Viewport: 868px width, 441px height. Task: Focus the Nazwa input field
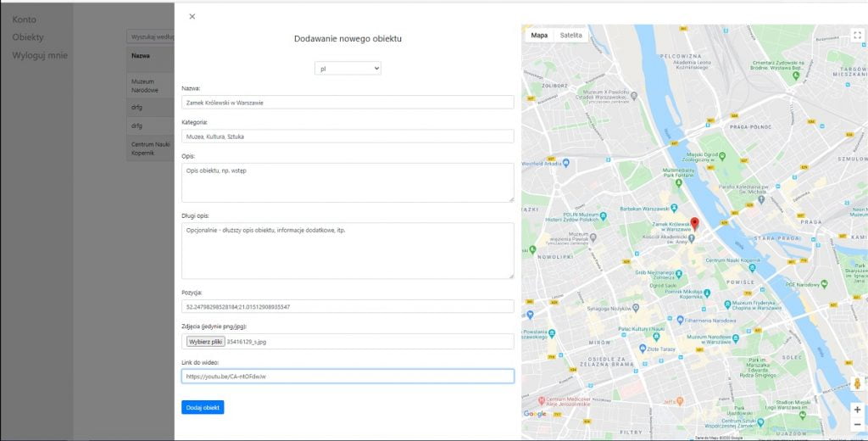[348, 103]
